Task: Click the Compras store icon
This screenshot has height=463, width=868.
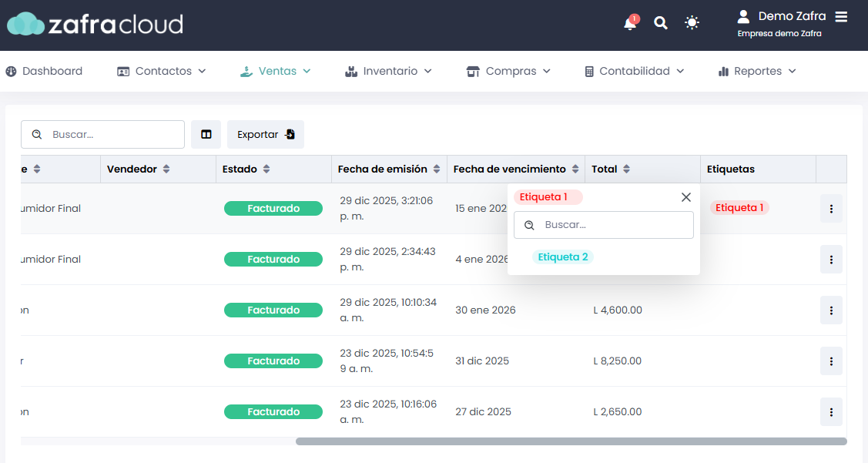Action: click(x=473, y=72)
